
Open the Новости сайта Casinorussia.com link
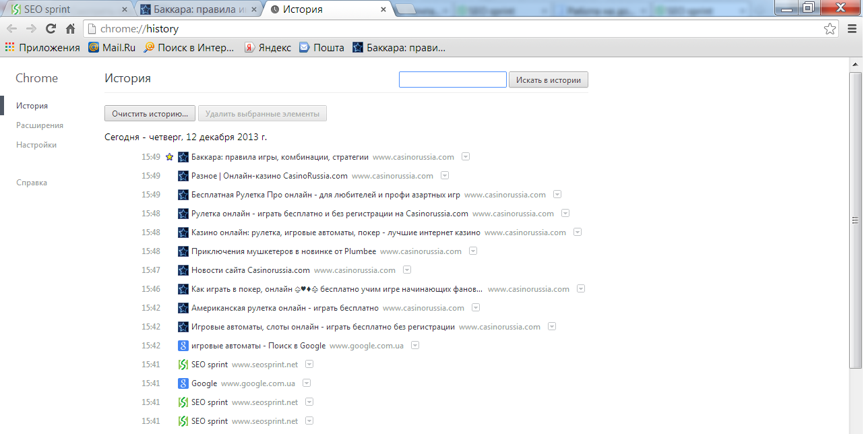[251, 270]
